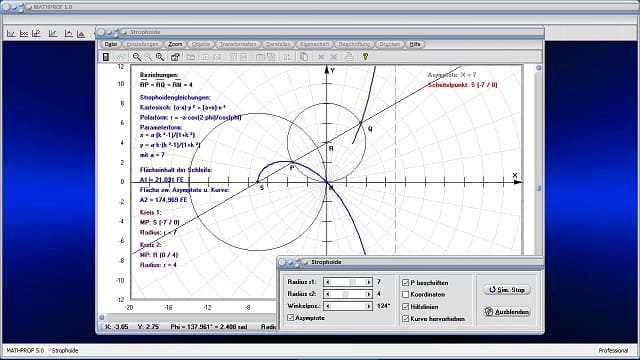This screenshot has width=640, height=360.
Task: Click the 'MP: R (0 / 4)' text
Action: [159, 255]
